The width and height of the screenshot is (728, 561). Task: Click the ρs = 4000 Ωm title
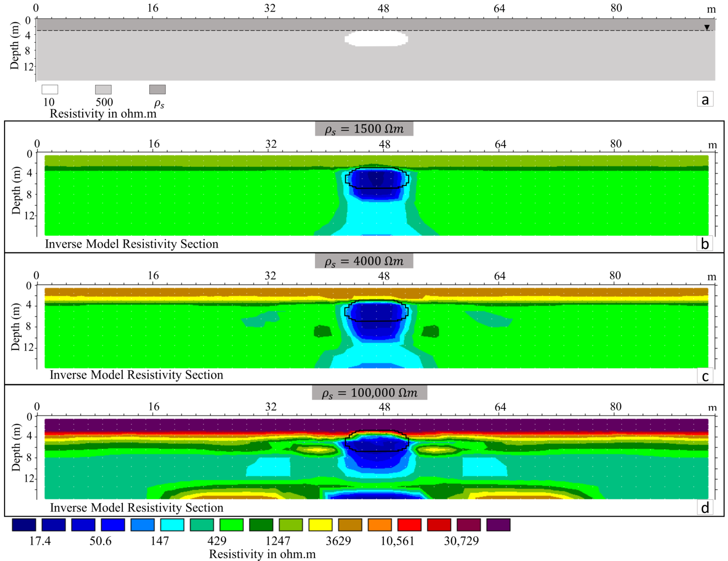[x=364, y=261]
